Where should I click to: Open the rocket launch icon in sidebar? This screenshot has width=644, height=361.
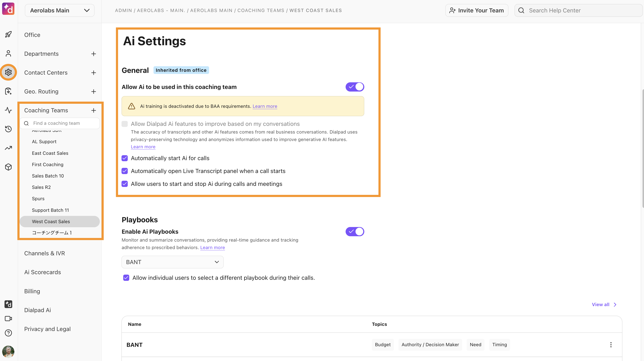coord(9,35)
